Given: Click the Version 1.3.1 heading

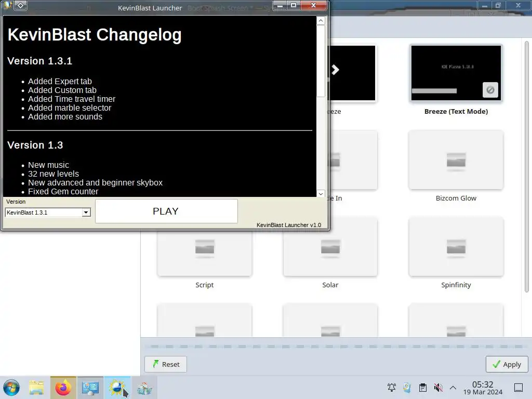Looking at the screenshot, I should point(39,61).
